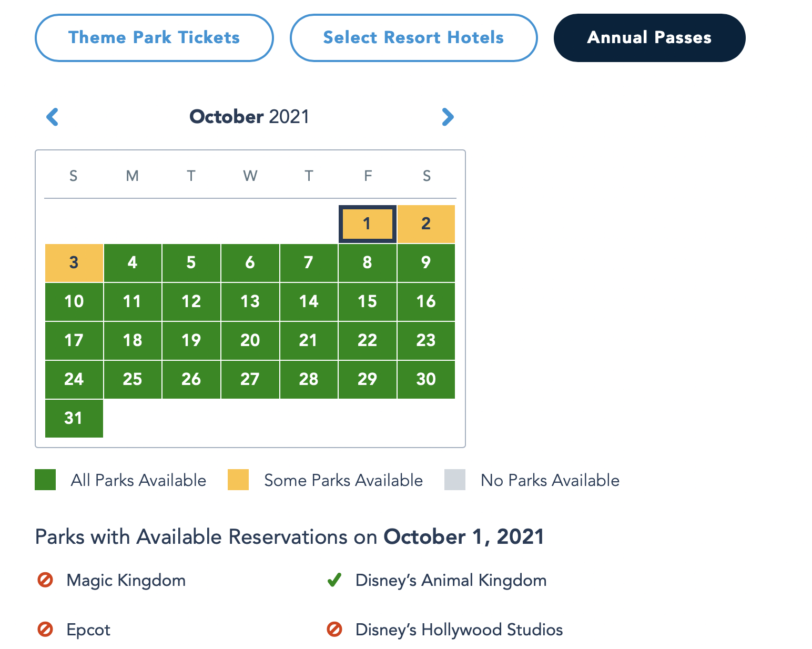
Task: Select Annual Passes tab
Action: point(649,38)
